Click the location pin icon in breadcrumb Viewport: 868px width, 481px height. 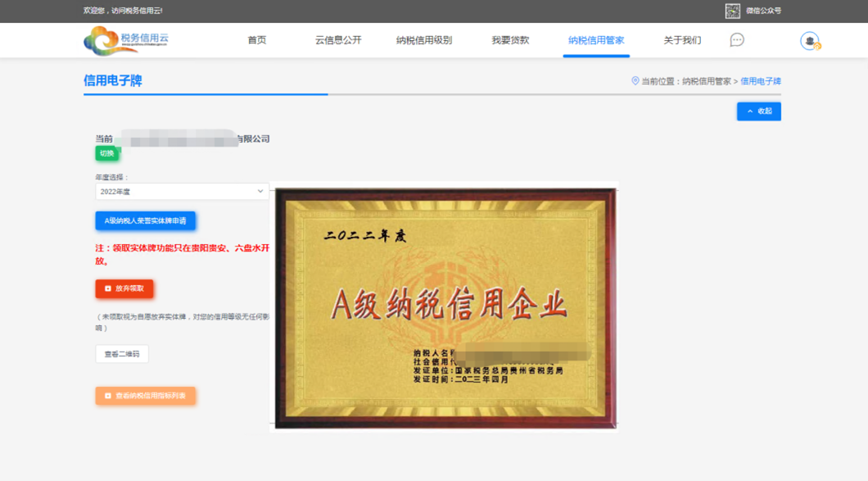pyautogui.click(x=635, y=81)
